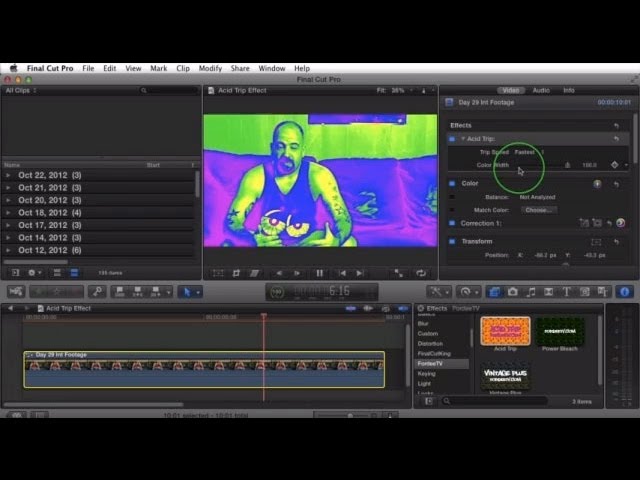Image resolution: width=640 pixels, height=480 pixels.
Task: Reset the Acid Trip effect
Action: [x=616, y=139]
